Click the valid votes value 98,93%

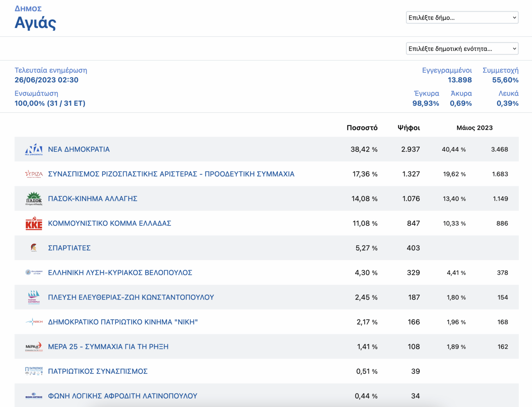[x=426, y=104]
